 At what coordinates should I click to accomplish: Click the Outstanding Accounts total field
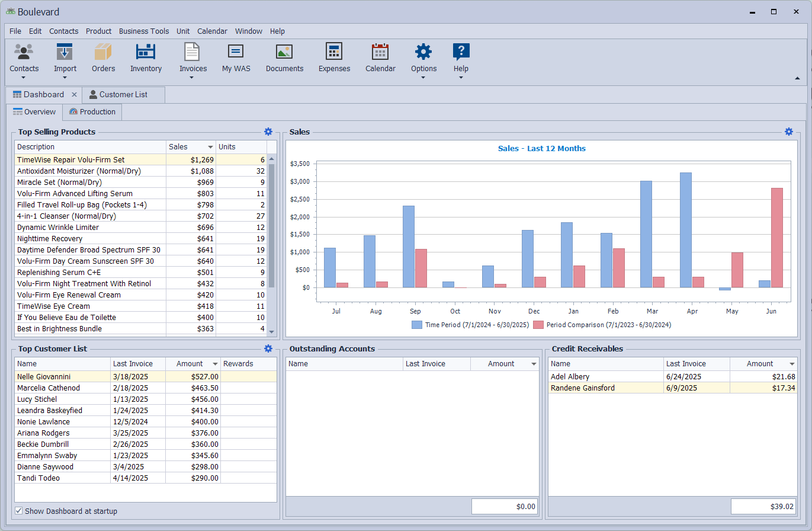pyautogui.click(x=505, y=507)
